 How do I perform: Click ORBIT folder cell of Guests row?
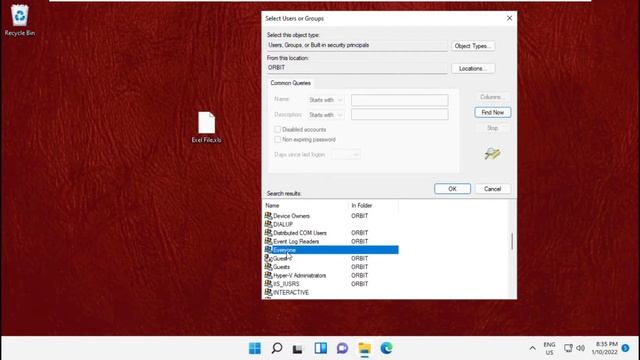pyautogui.click(x=360, y=267)
